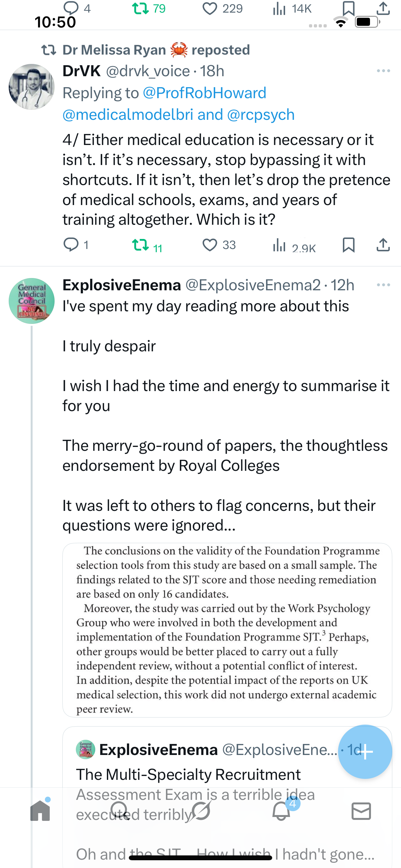The image size is (401, 868).
Task: Open DrVK's profile picture
Action: (x=32, y=87)
